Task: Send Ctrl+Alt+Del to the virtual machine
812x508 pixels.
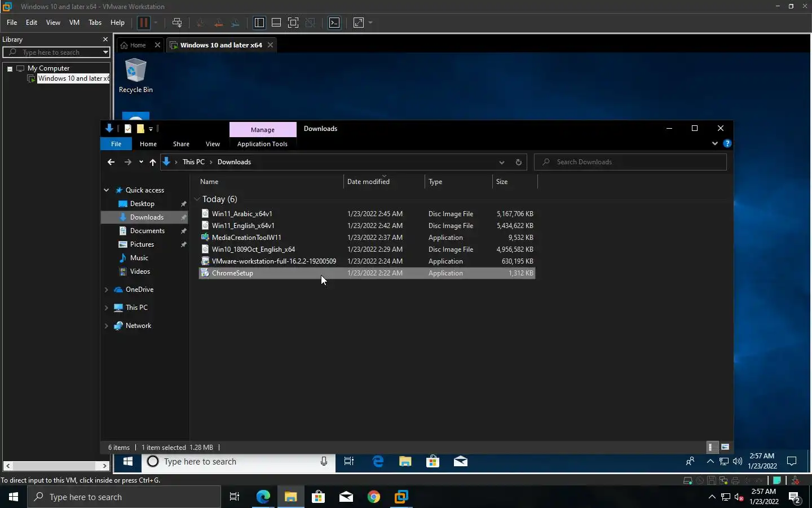Action: pos(177,23)
